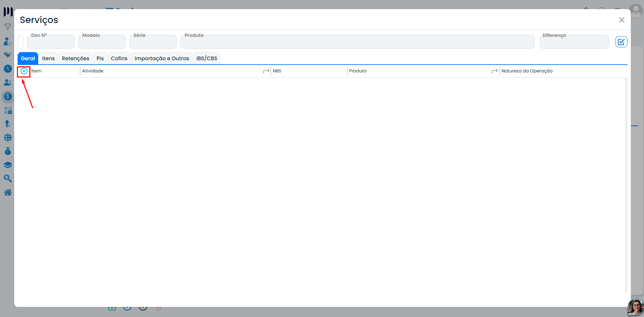644x317 pixels.
Task: Open the layers stack icon in sidebar
Action: point(8,165)
